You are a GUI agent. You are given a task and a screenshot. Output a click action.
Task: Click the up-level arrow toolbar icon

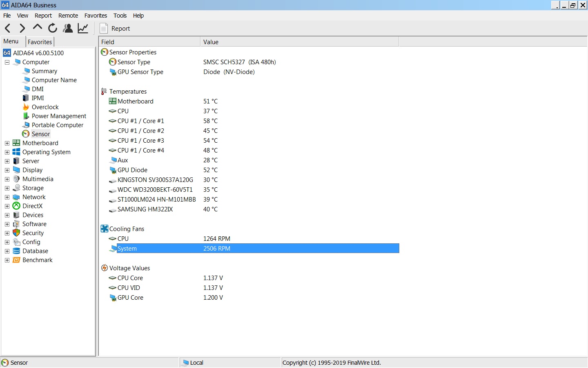37,27
